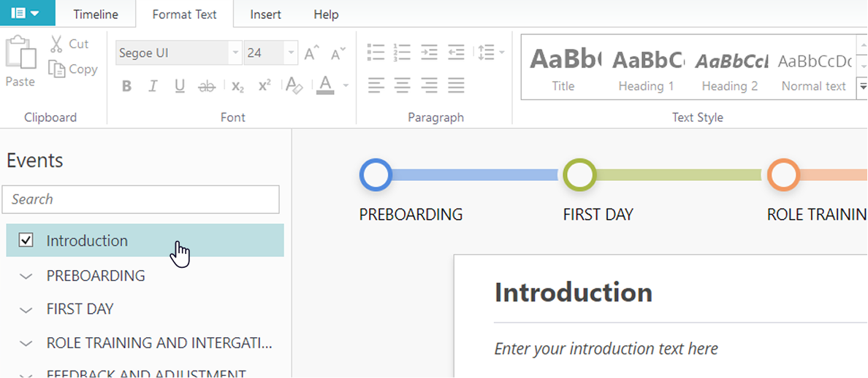Viewport: 868px width, 378px height.
Task: Apply Italic formatting
Action: (153, 86)
